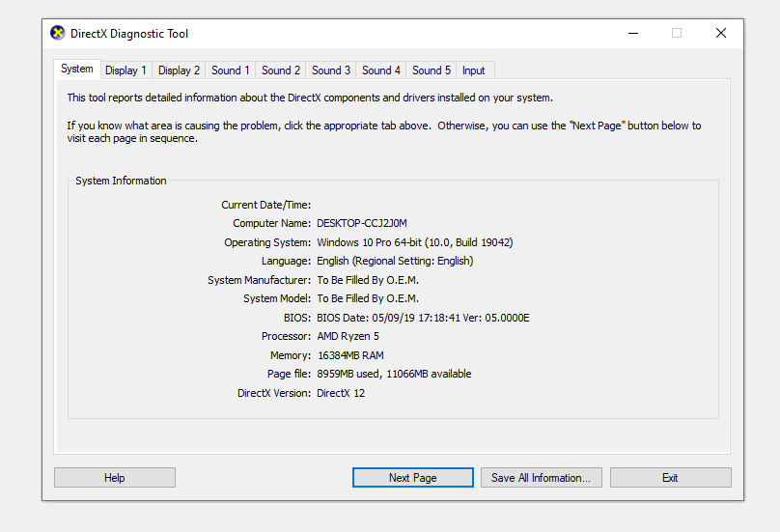Click Save All Information button
Screen dimensions: 780x532
click(542, 478)
